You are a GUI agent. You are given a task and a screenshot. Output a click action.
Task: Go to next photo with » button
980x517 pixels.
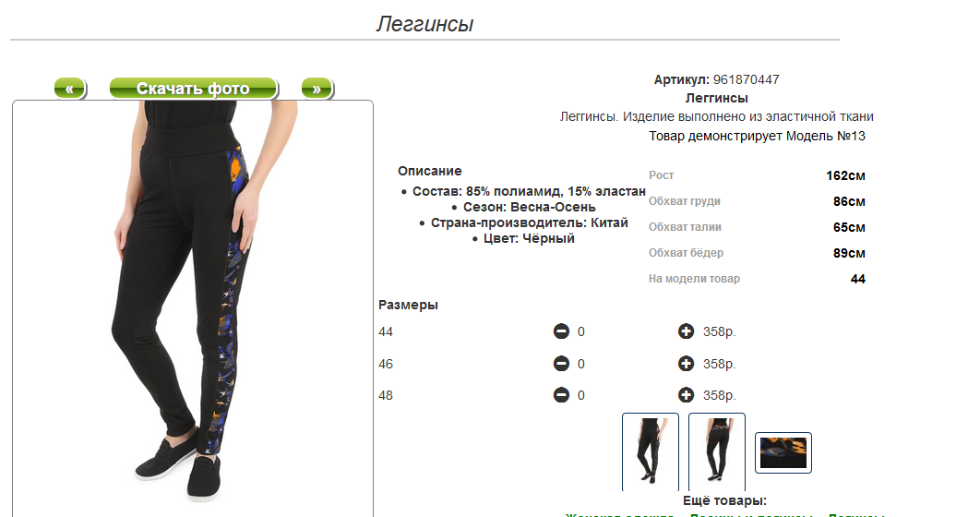point(317,89)
